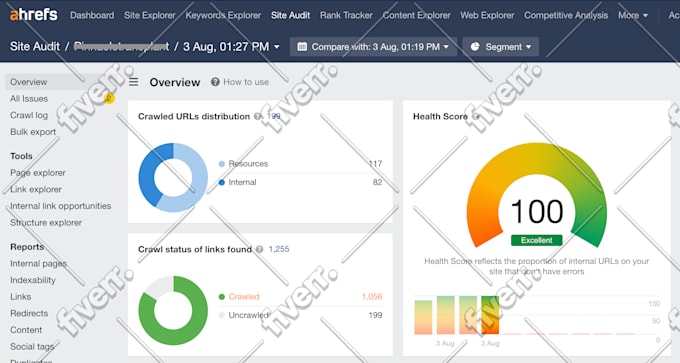Open Content Explorer
This screenshot has height=363, width=680.
pos(416,15)
